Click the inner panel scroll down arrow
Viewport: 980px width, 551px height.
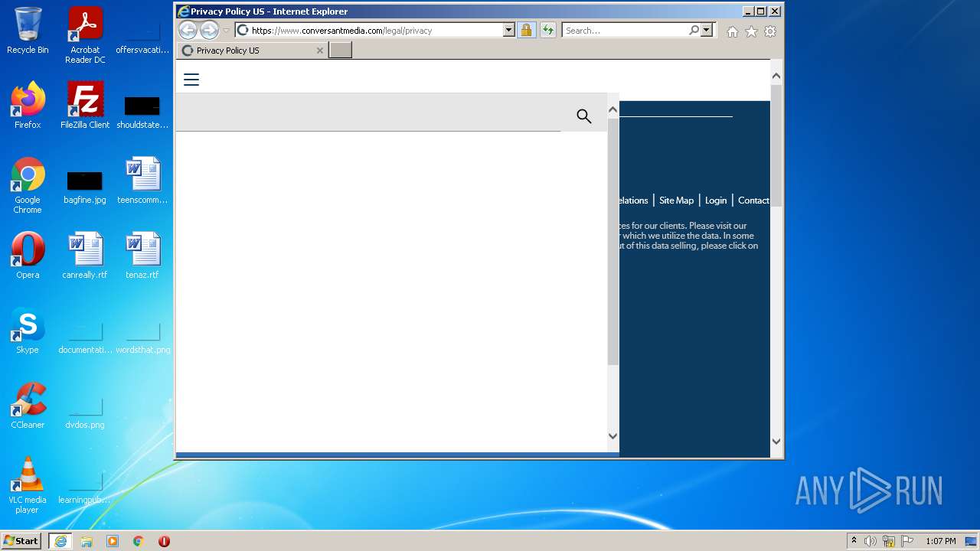[x=612, y=436]
